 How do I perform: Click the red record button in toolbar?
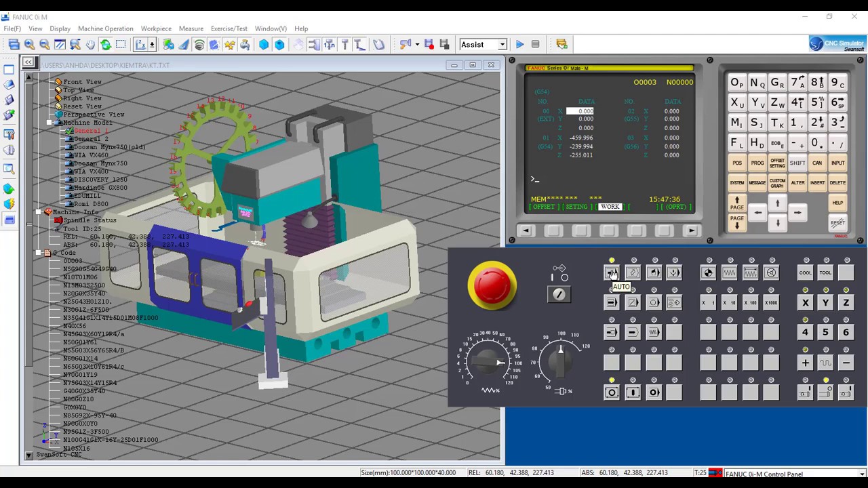coord(429,45)
